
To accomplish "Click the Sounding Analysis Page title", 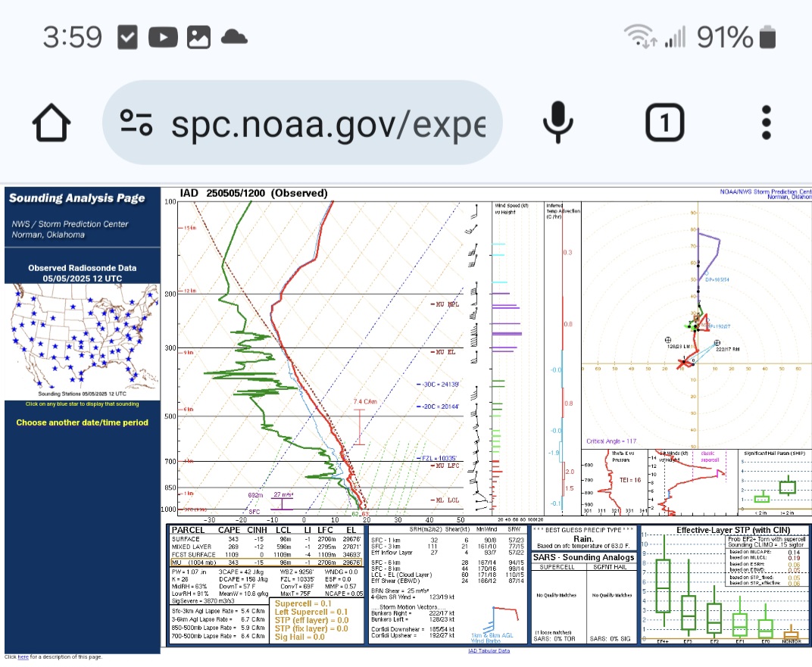I will (77, 198).
